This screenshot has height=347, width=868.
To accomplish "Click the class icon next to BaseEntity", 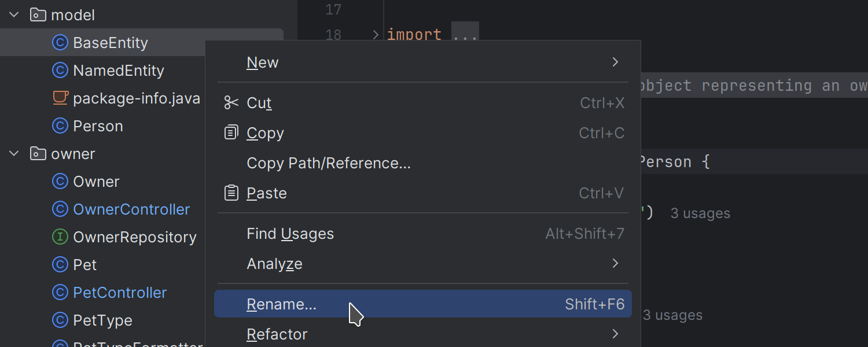I will (x=60, y=42).
